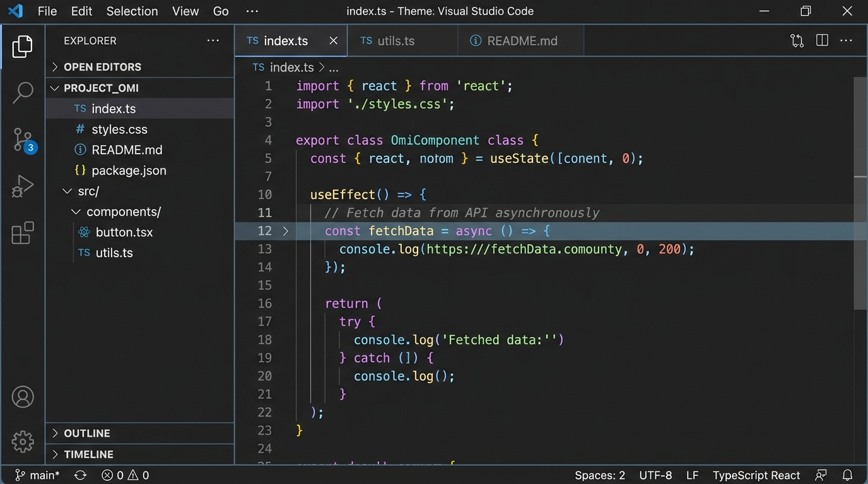Open the Extensions view icon
This screenshot has height=484, width=868.
[x=22, y=233]
